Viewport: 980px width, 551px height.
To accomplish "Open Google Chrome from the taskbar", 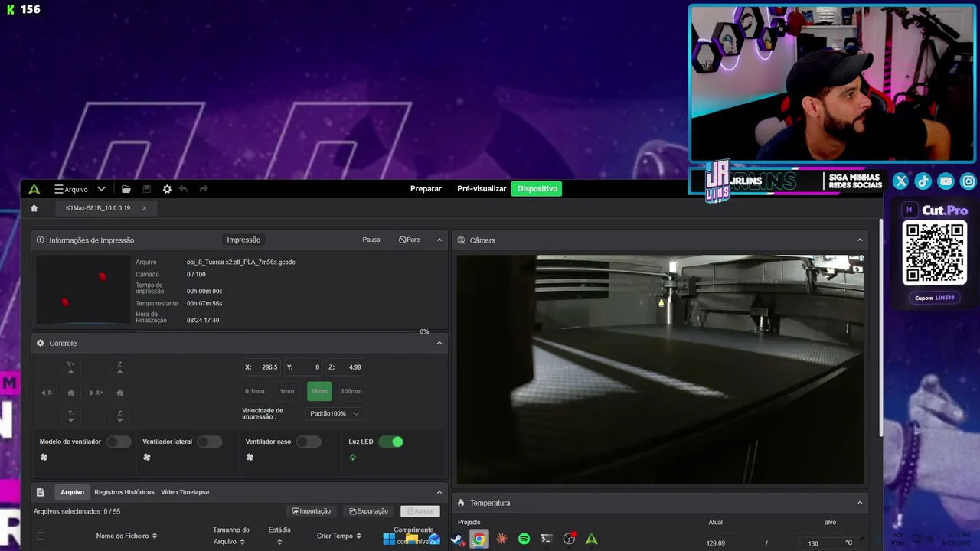I will [479, 540].
